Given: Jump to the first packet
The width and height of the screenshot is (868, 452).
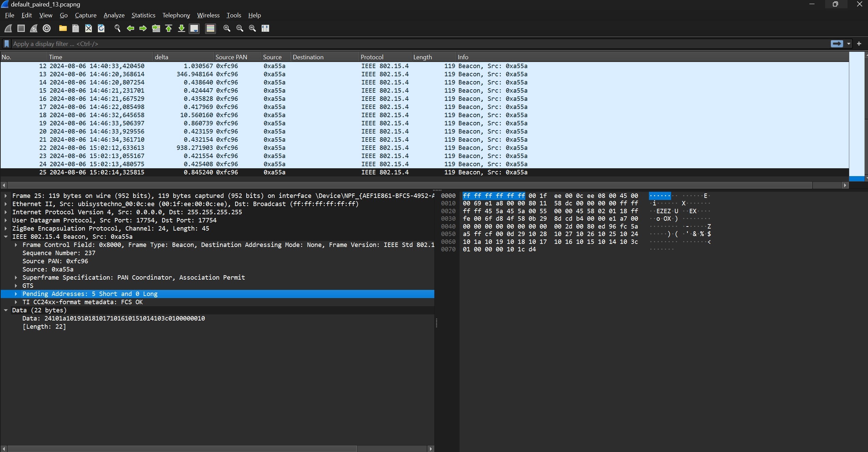Looking at the screenshot, I should pos(169,28).
